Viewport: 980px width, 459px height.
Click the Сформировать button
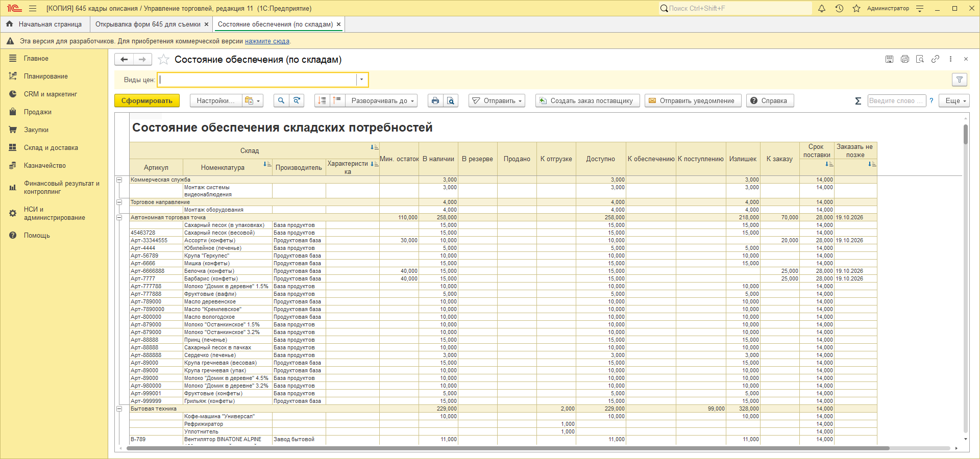[x=147, y=101]
